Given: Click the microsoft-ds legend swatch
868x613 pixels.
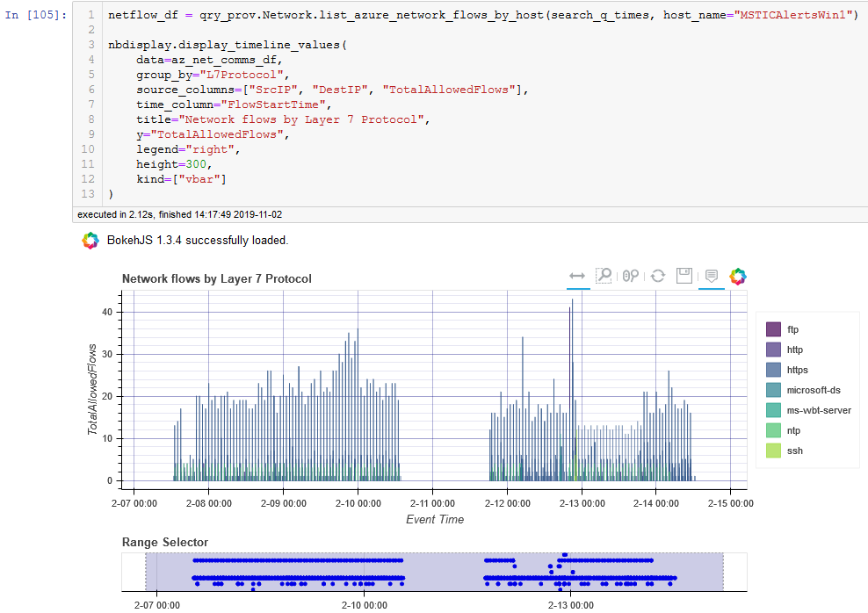Looking at the screenshot, I should tap(773, 390).
